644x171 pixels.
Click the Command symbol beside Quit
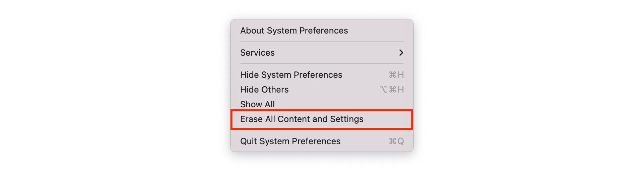tap(392, 141)
